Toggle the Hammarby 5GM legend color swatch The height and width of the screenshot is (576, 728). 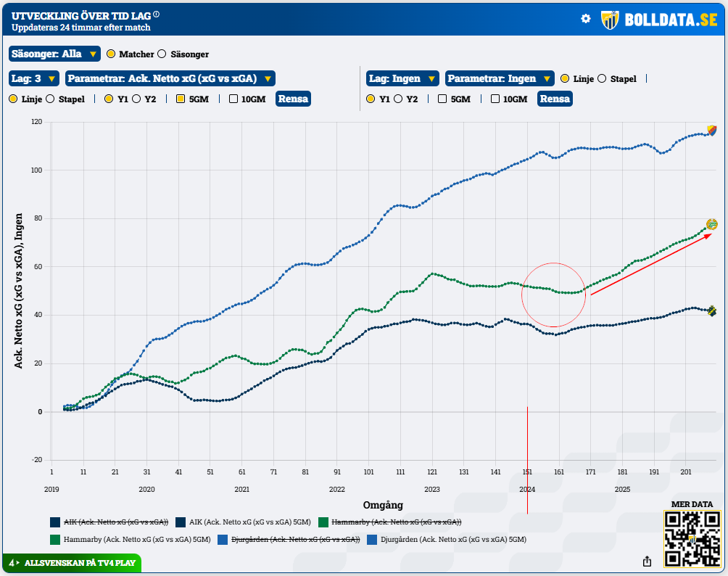[55, 540]
